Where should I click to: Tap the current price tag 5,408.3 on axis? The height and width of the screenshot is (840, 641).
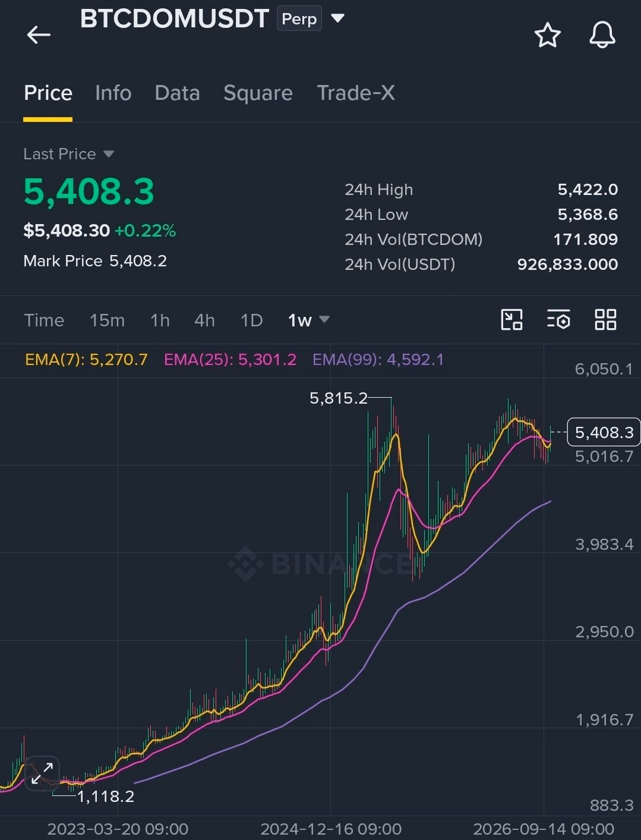(604, 432)
